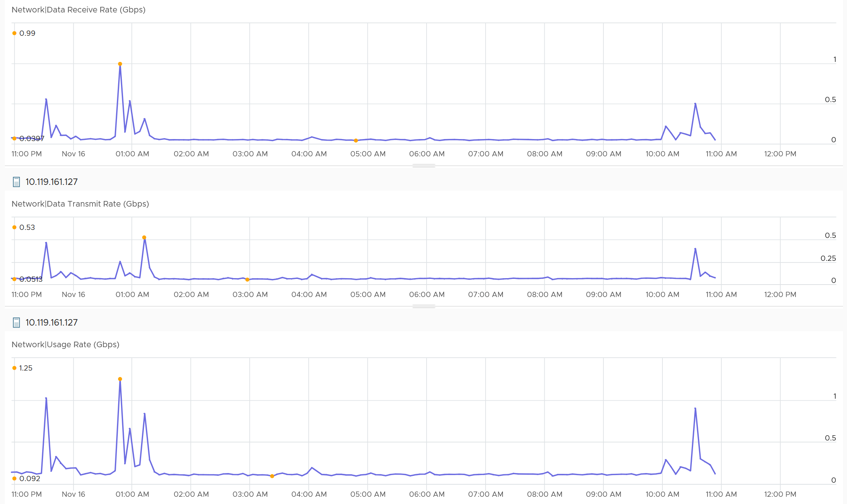Image resolution: width=847 pixels, height=504 pixels.
Task: Click the 0.99 maximum value label
Action: [27, 33]
